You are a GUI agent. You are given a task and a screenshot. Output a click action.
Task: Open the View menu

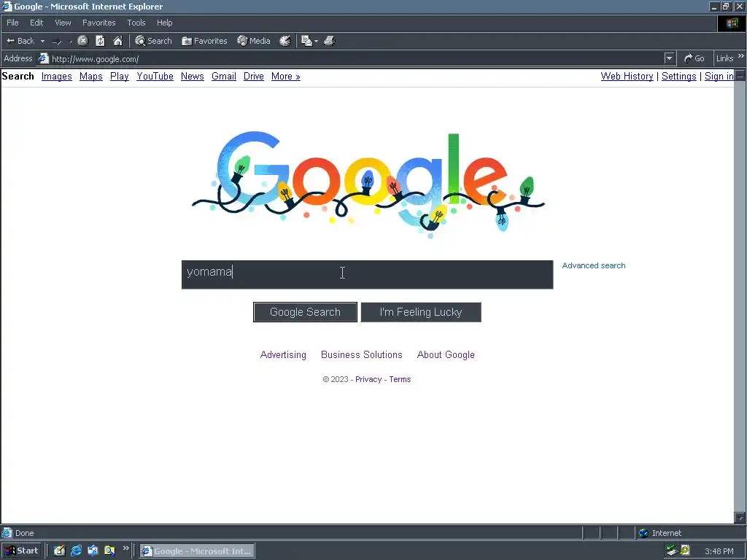point(63,23)
